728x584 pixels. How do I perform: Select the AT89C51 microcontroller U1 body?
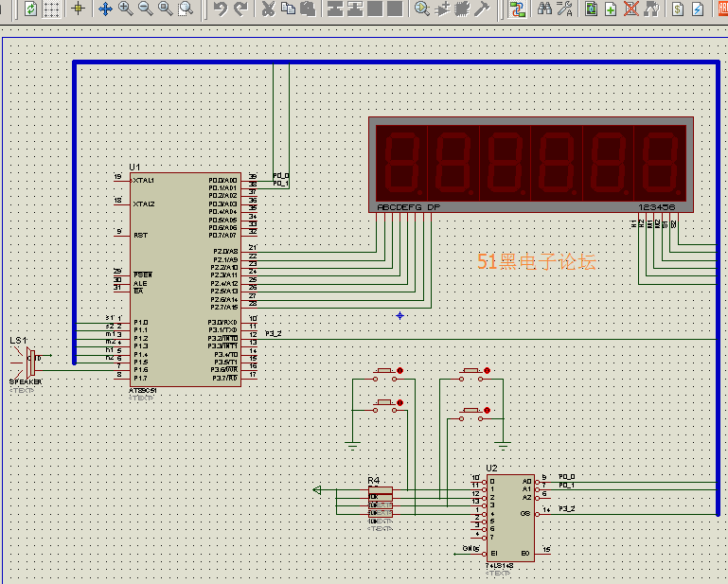click(186, 279)
